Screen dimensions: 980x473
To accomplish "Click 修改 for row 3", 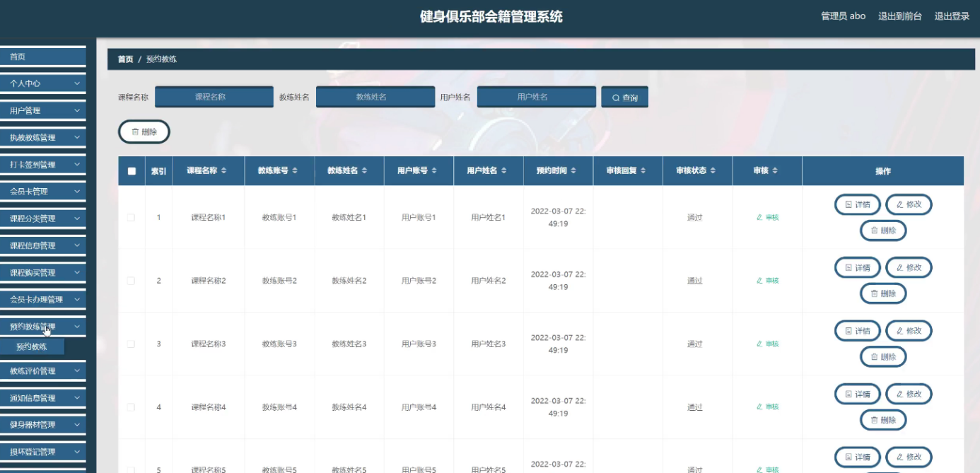I will pyautogui.click(x=909, y=331).
